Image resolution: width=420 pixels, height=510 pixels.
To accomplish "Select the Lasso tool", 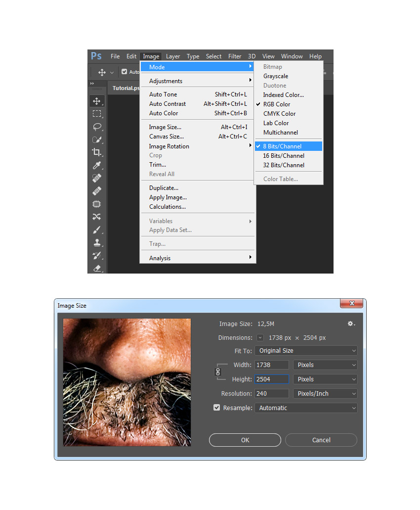I will pyautogui.click(x=97, y=127).
